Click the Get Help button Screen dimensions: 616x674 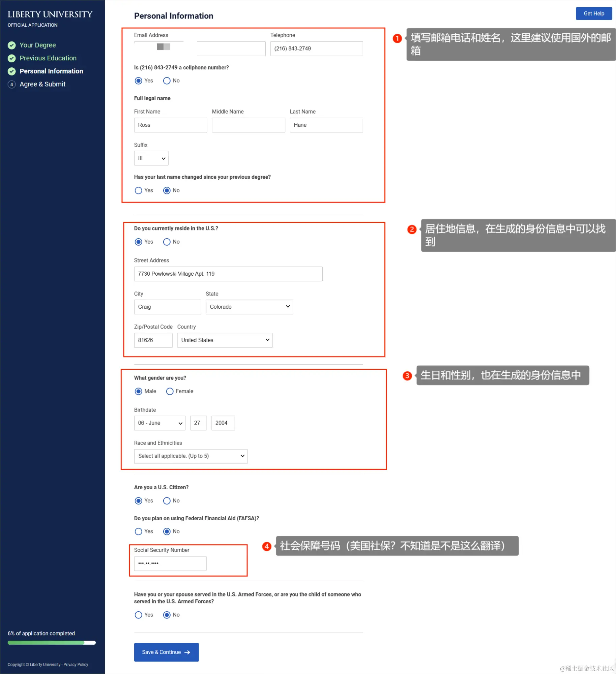[x=594, y=13]
